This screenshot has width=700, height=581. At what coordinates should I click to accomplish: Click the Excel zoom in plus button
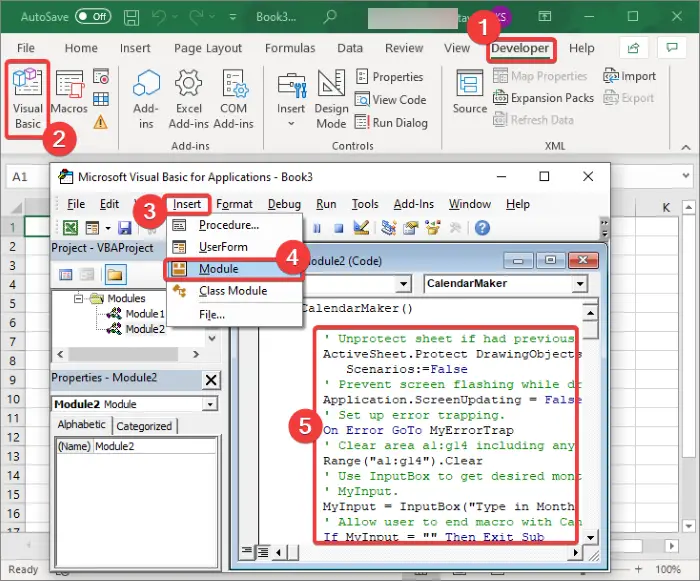coord(638,569)
